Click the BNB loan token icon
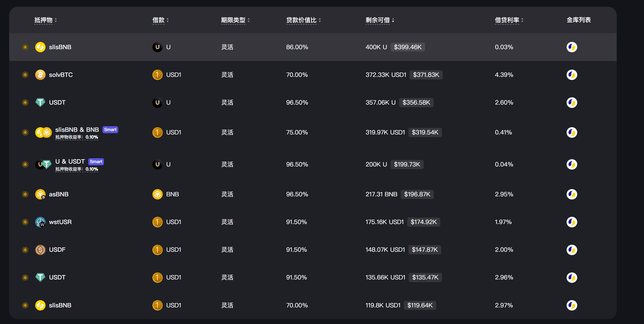This screenshot has height=324, width=644. click(157, 194)
